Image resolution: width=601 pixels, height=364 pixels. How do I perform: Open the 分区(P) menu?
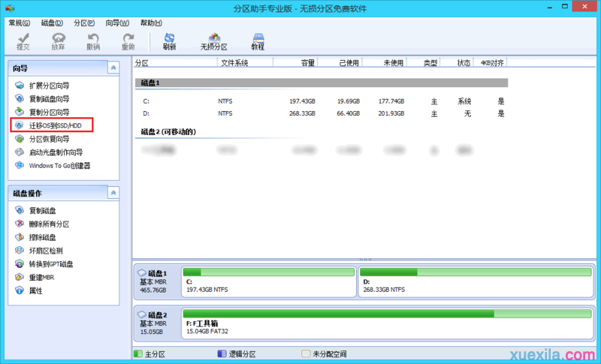(84, 23)
